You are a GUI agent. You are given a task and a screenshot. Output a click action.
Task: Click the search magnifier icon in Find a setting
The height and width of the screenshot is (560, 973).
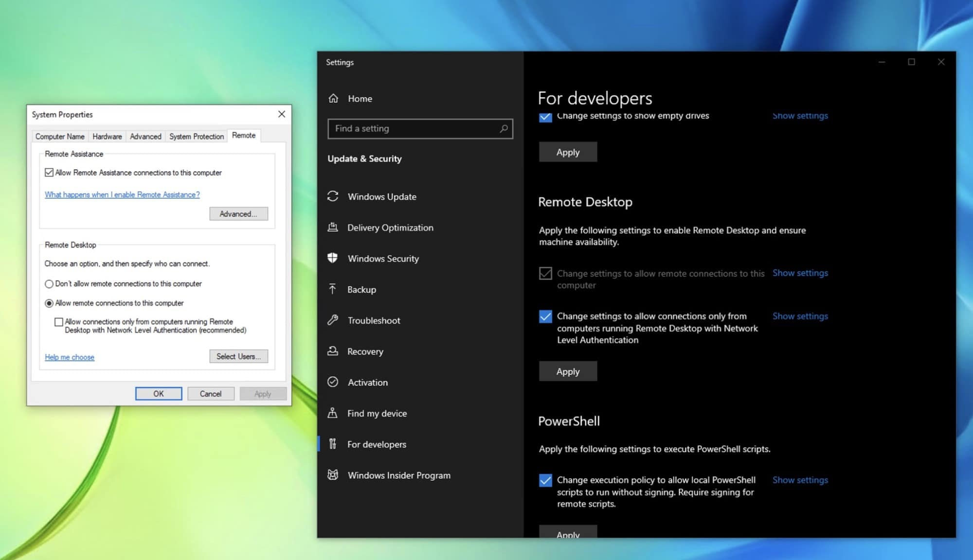(x=504, y=128)
